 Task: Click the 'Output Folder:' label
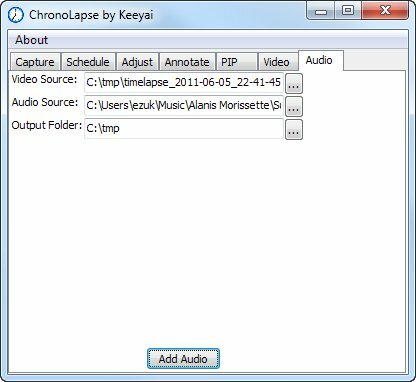point(47,126)
